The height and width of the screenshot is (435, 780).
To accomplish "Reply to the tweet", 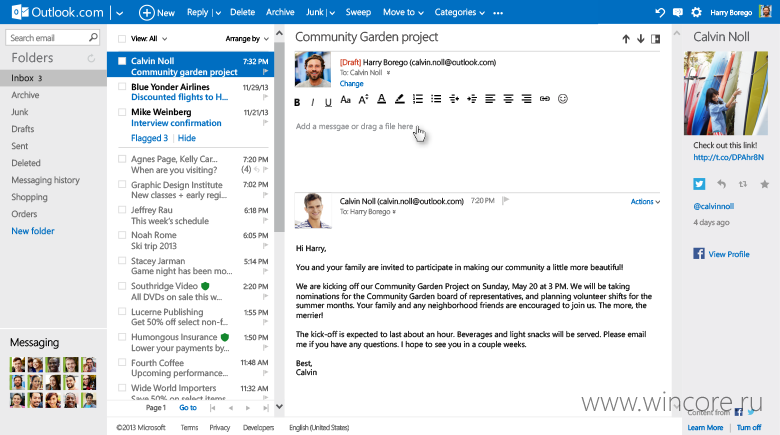I will [x=721, y=184].
